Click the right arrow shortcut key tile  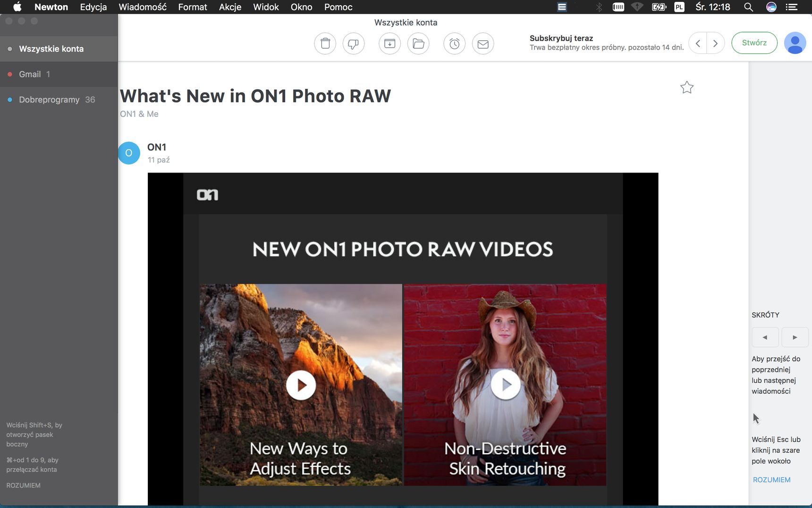coord(795,337)
